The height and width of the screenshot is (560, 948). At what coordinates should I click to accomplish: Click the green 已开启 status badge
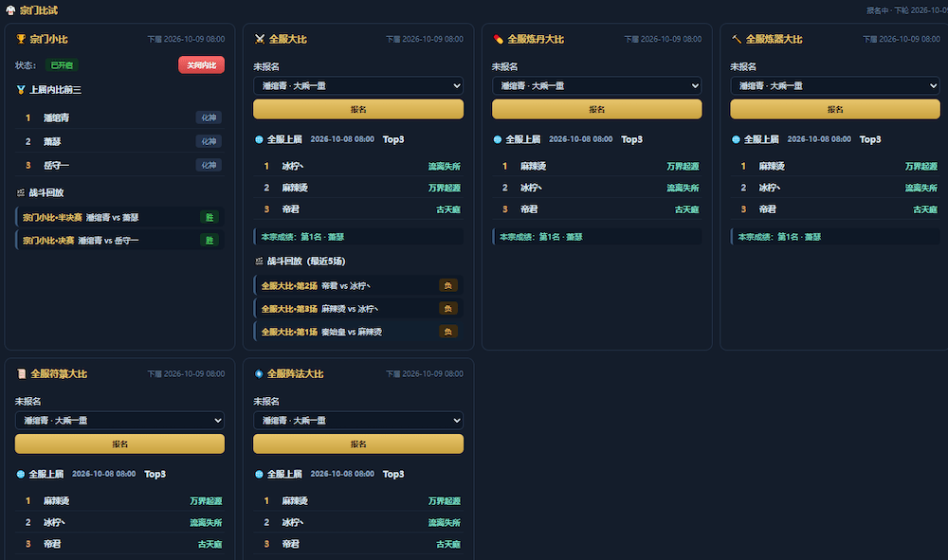pyautogui.click(x=62, y=65)
